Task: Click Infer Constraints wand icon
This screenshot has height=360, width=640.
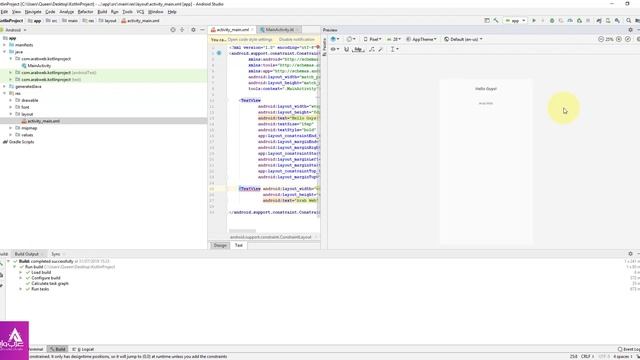Action: [x=381, y=49]
